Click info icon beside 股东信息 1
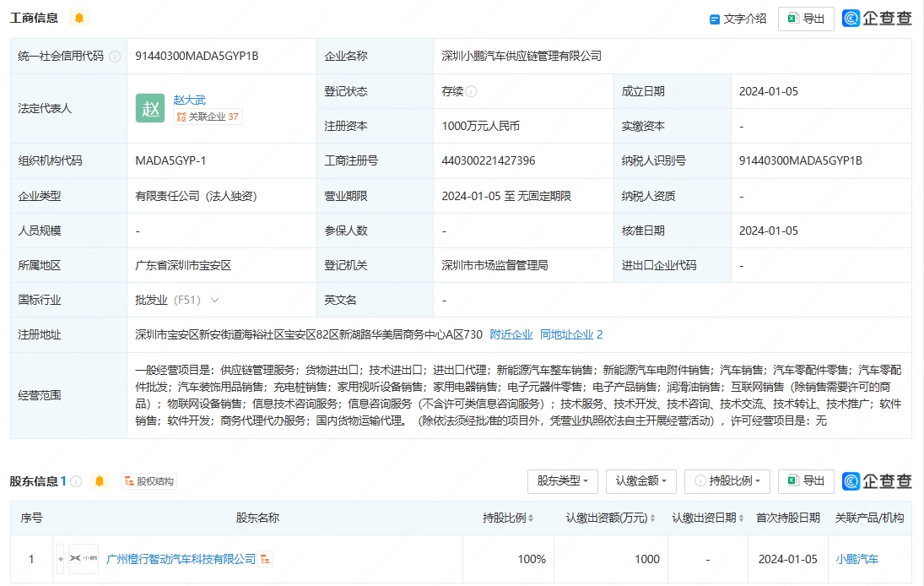 pos(76,481)
